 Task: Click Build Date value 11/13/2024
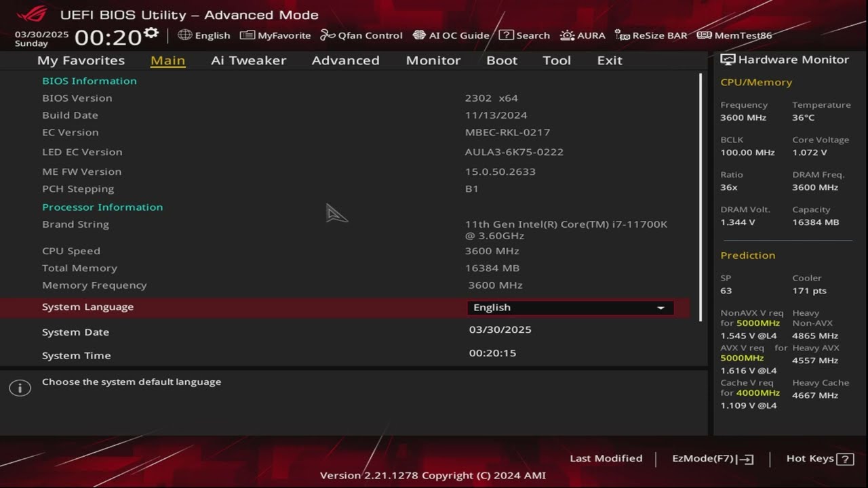[x=496, y=115]
